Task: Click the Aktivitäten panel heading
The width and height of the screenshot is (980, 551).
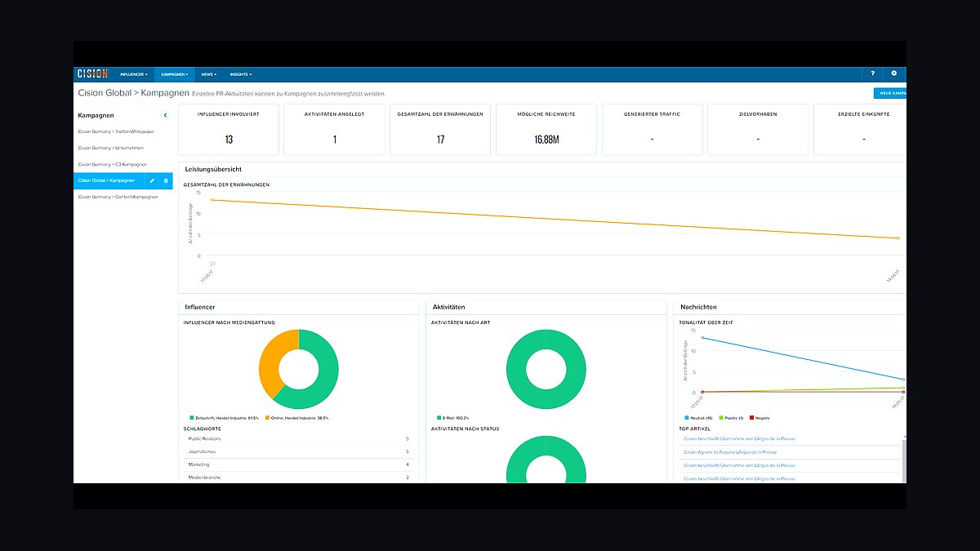Action: [449, 307]
